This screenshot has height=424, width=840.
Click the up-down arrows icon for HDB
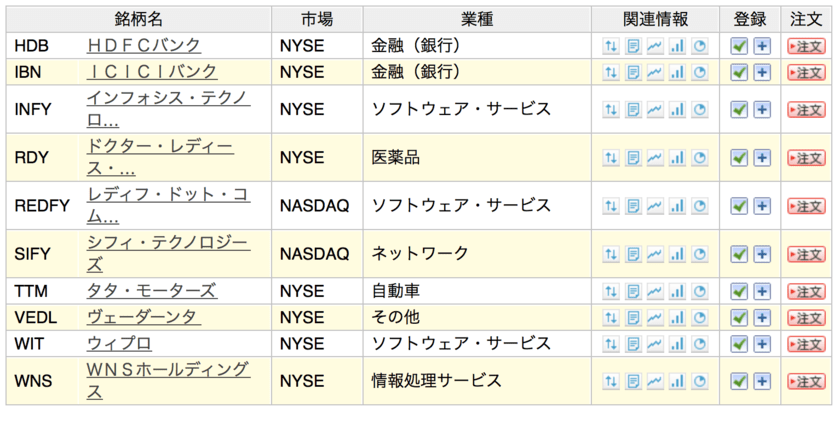pyautogui.click(x=610, y=46)
